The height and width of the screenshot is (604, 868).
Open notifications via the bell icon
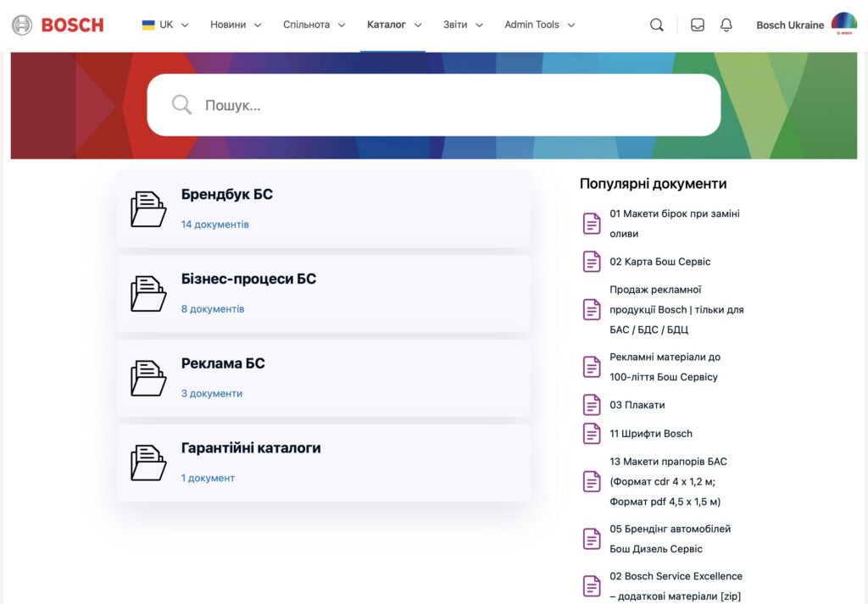pyautogui.click(x=726, y=25)
